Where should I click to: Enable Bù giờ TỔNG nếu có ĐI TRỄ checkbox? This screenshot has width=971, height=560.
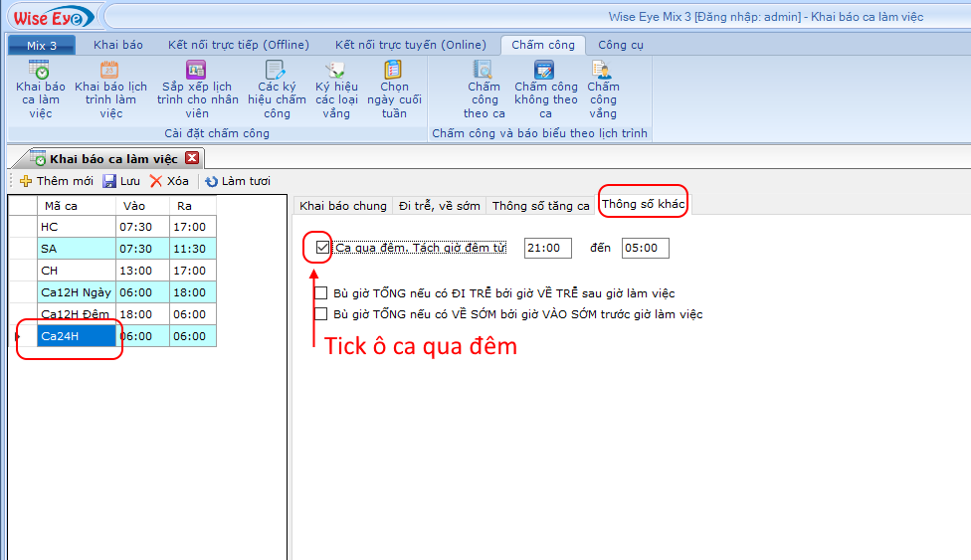click(x=321, y=293)
